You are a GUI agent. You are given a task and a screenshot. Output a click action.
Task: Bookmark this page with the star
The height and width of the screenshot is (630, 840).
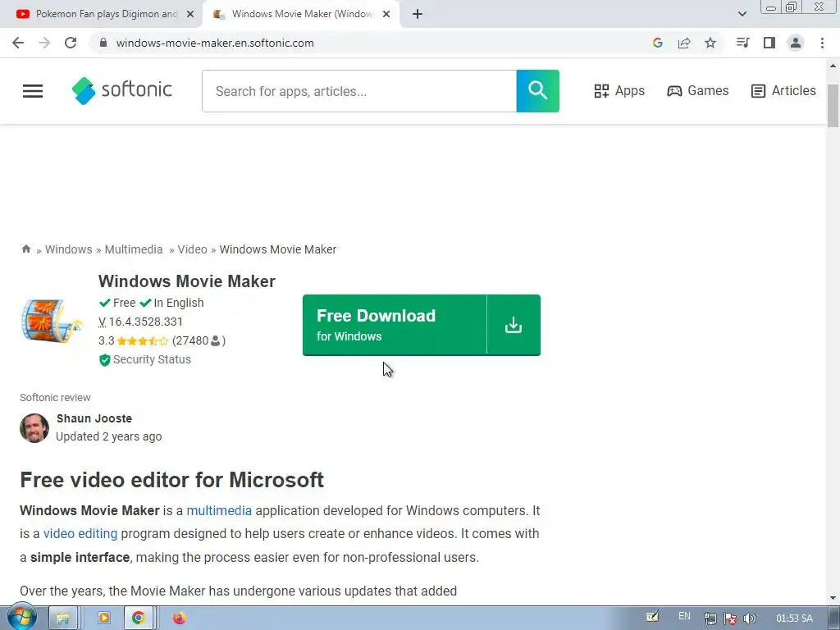tap(710, 43)
